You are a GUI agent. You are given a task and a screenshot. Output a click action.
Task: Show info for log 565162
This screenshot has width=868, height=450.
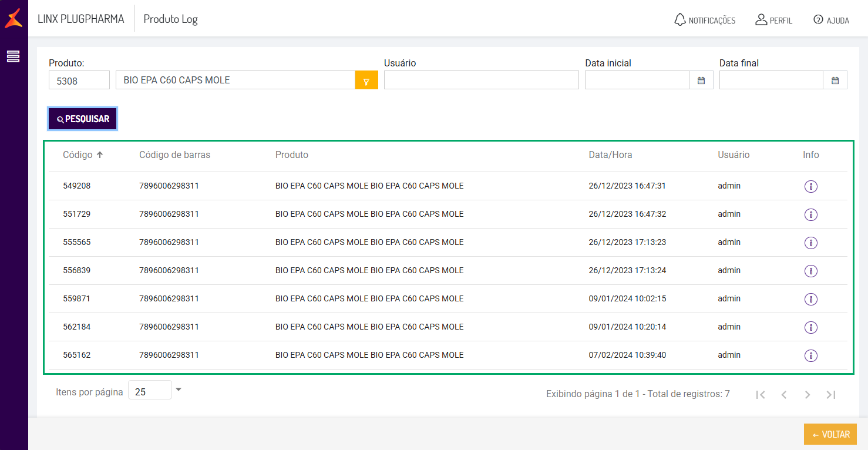point(810,355)
